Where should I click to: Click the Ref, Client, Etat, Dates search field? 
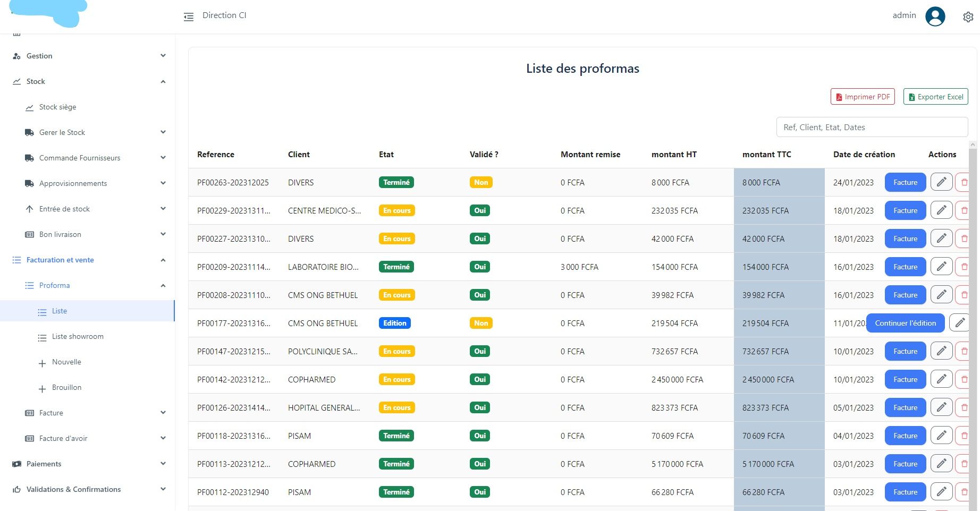pyautogui.click(x=872, y=127)
